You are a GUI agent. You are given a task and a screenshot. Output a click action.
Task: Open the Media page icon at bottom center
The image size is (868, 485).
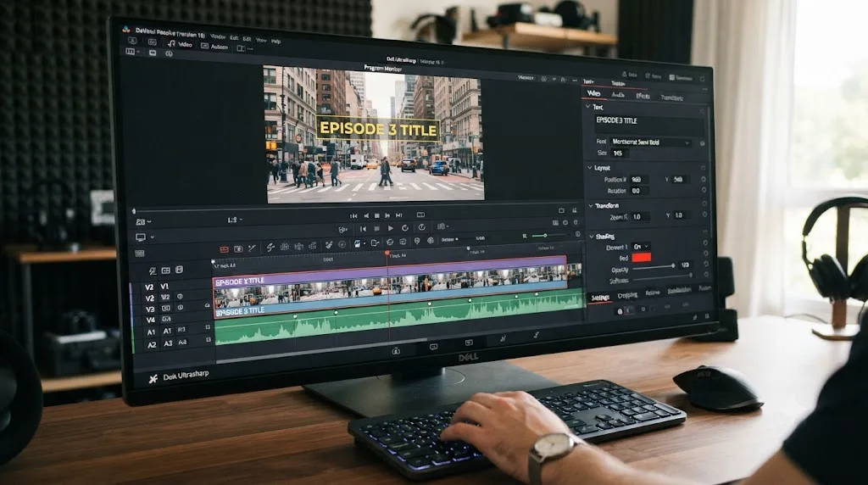coord(396,351)
